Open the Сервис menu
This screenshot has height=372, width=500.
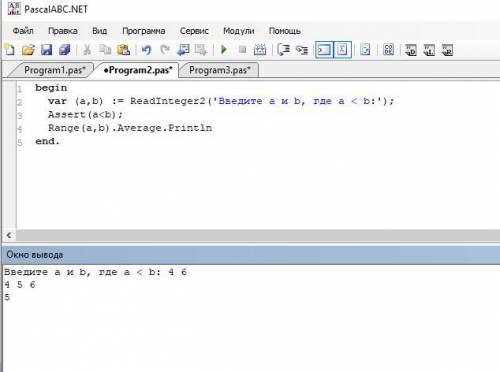(194, 31)
